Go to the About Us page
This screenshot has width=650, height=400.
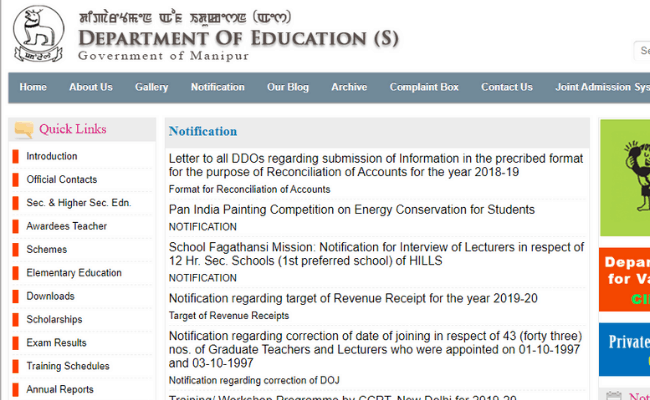(91, 87)
